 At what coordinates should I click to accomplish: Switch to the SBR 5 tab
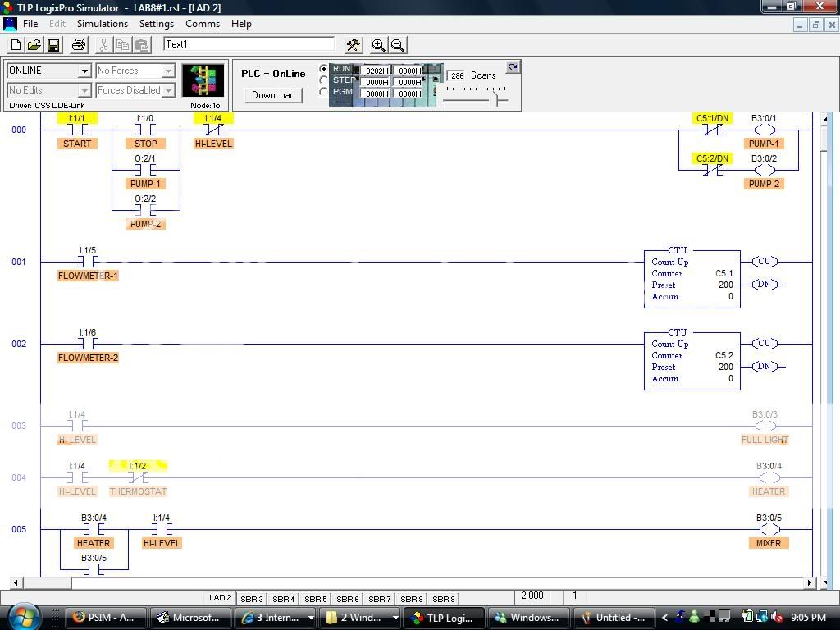pyautogui.click(x=315, y=599)
